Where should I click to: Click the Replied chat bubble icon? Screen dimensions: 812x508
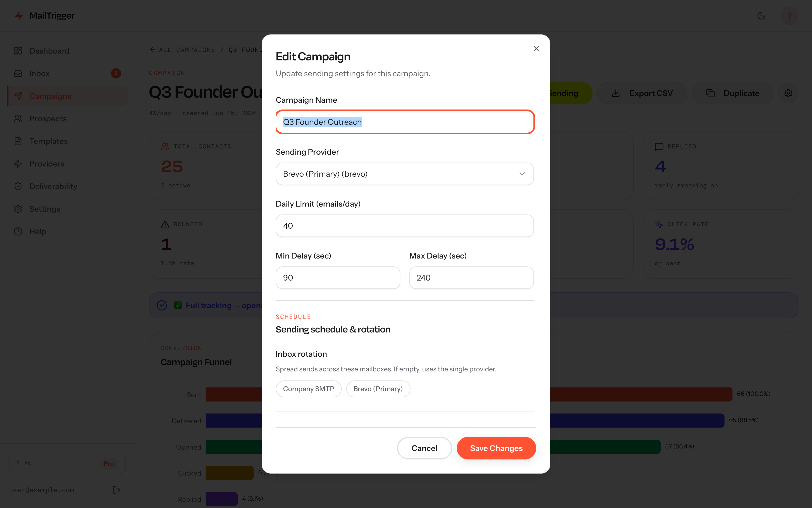(659, 146)
